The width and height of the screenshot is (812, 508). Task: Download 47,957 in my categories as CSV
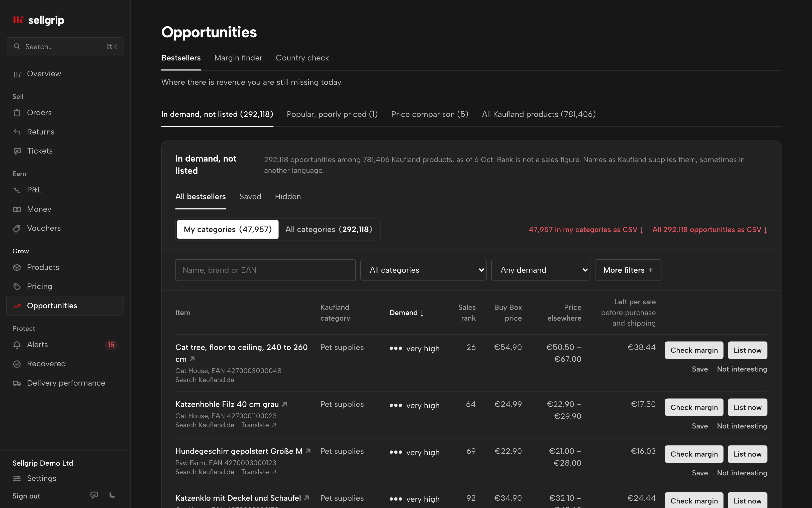(586, 230)
